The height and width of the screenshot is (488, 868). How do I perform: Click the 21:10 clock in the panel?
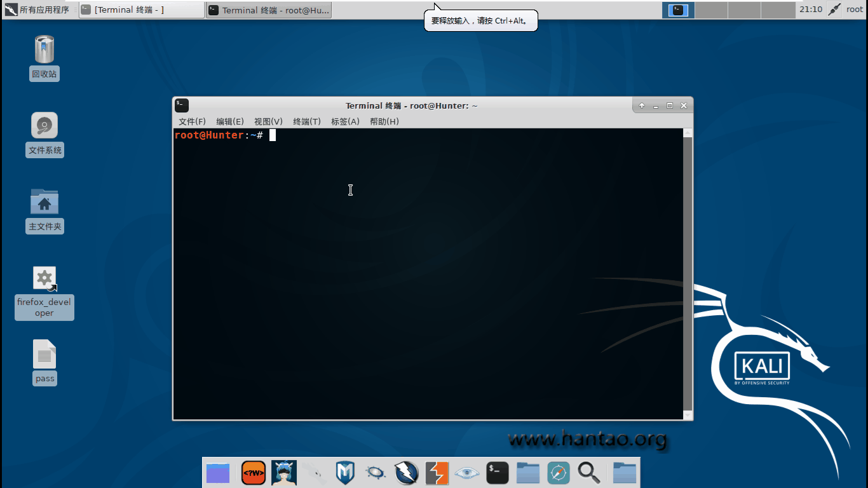pyautogui.click(x=810, y=10)
